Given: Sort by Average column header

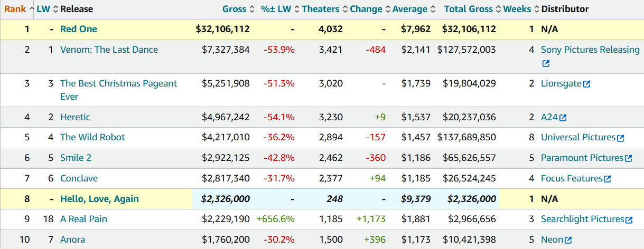Looking at the screenshot, I should tap(409, 9).
